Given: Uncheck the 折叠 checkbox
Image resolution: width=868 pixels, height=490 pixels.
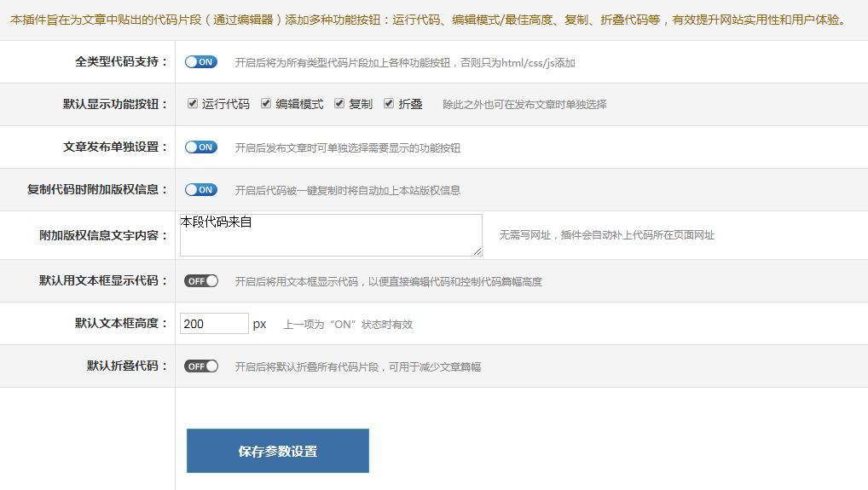Looking at the screenshot, I should tap(389, 104).
